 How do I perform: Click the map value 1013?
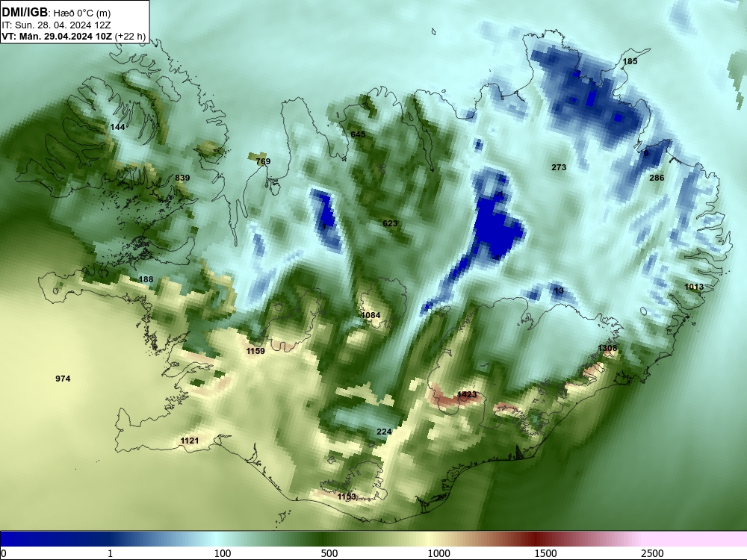(x=694, y=287)
